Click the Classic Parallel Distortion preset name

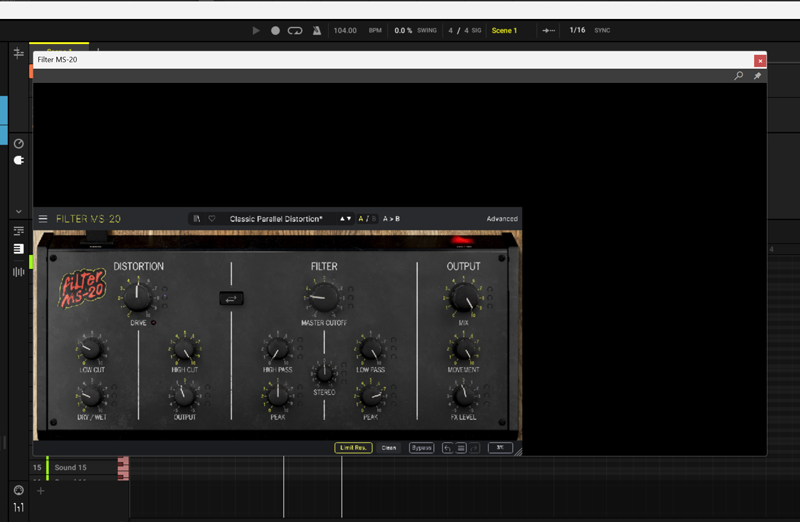point(276,219)
